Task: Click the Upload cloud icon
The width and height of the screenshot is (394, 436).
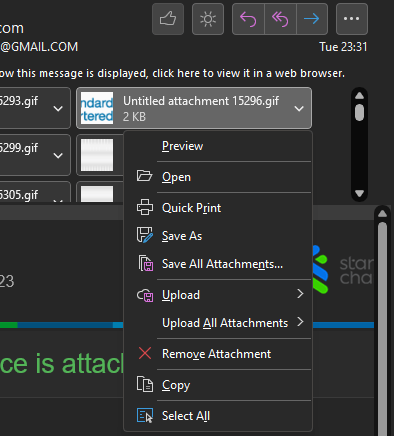Action: [x=145, y=295]
